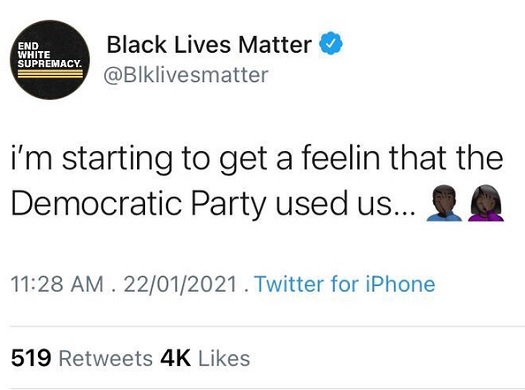Click the tweet text starting "i'm starting"
The width and height of the screenshot is (525, 390).
(x=257, y=181)
